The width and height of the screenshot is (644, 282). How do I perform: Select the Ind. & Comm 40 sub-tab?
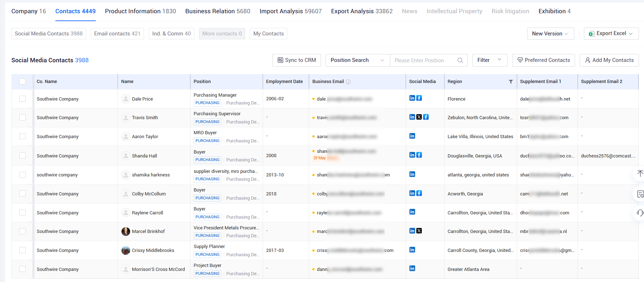172,34
